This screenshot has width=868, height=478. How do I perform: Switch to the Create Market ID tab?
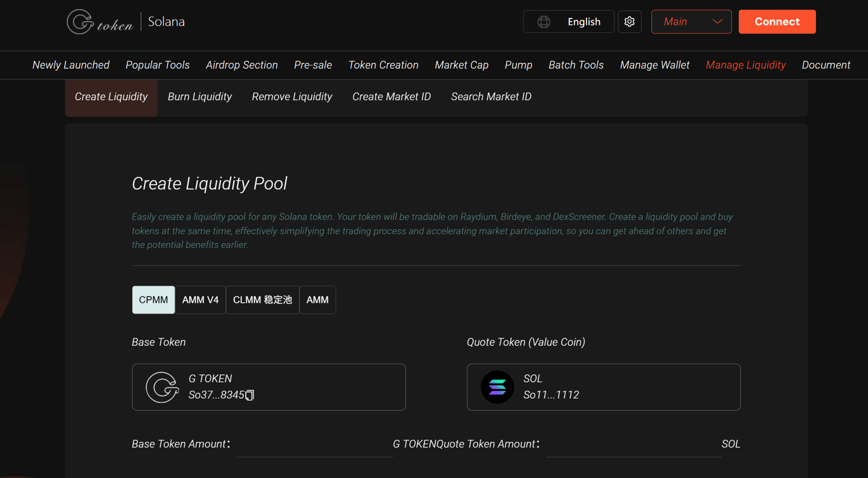pyautogui.click(x=391, y=96)
